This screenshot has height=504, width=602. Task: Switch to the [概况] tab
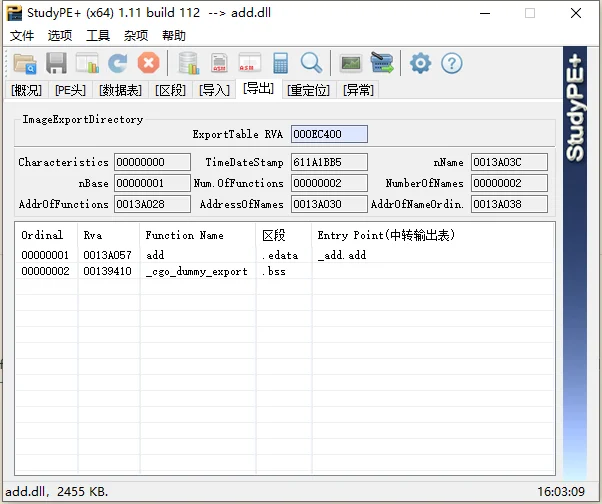click(26, 90)
